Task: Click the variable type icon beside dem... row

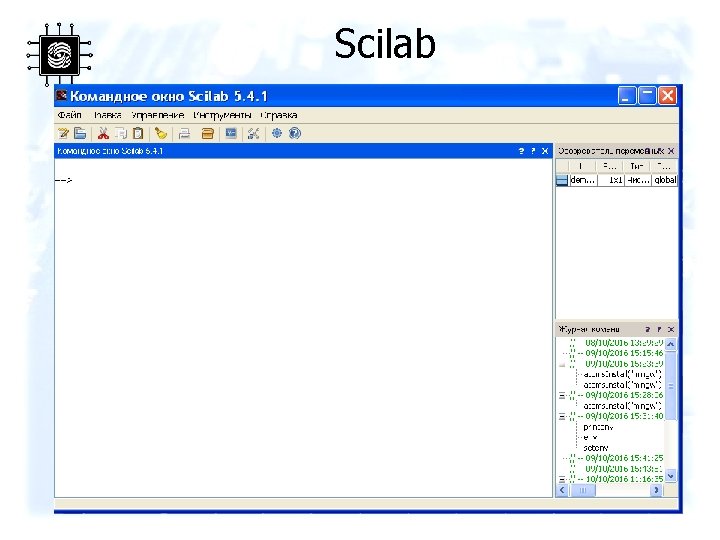Action: pos(562,180)
